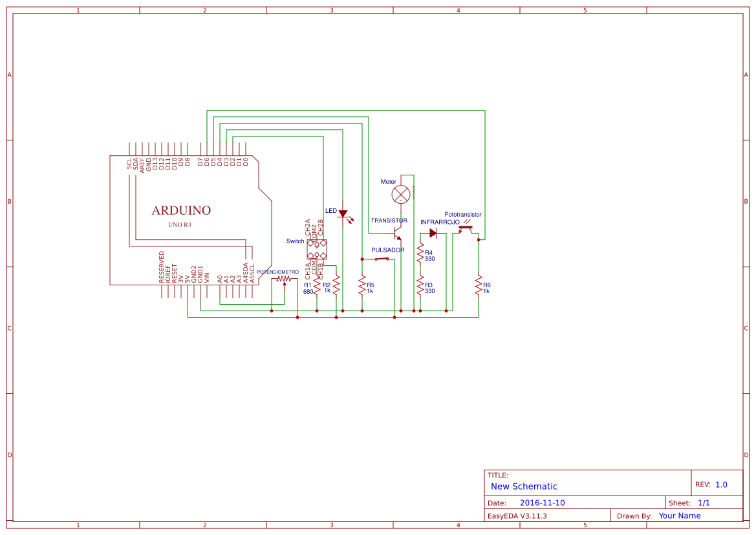Click the REV: field label

[703, 485]
